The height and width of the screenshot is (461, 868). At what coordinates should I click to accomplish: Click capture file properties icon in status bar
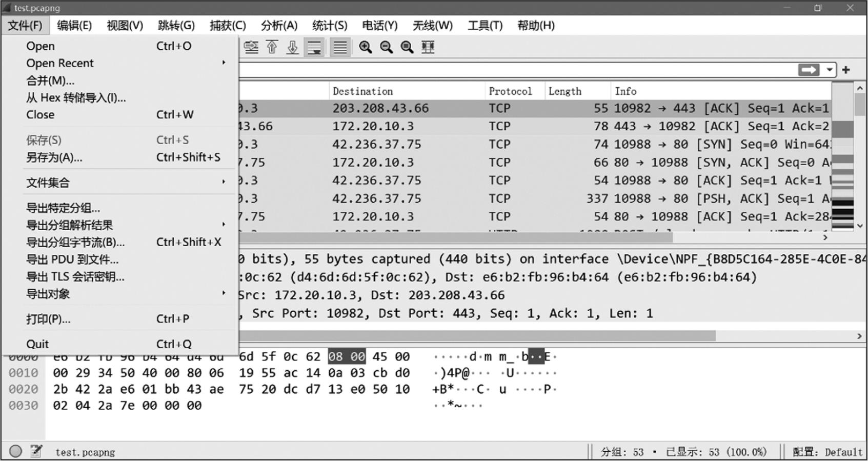pyautogui.click(x=36, y=451)
